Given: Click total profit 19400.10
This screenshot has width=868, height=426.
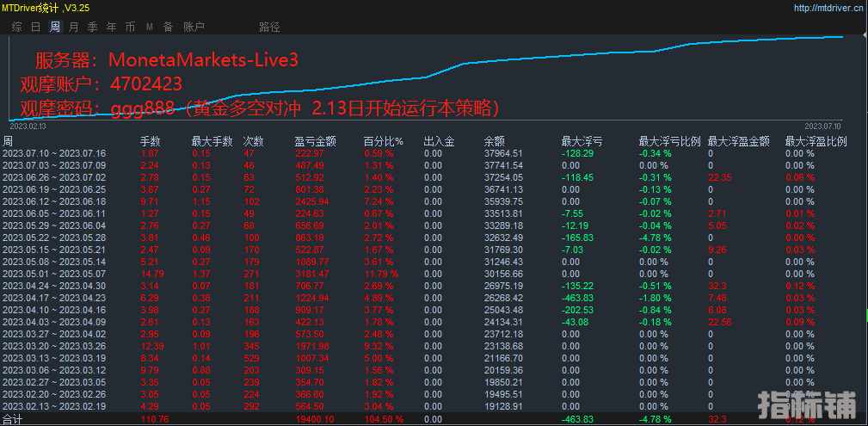Looking at the screenshot, I should [x=315, y=420].
